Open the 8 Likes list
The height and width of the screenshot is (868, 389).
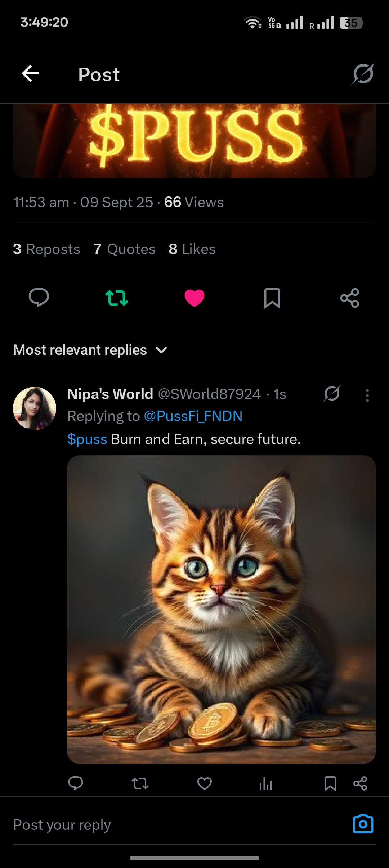pos(192,249)
